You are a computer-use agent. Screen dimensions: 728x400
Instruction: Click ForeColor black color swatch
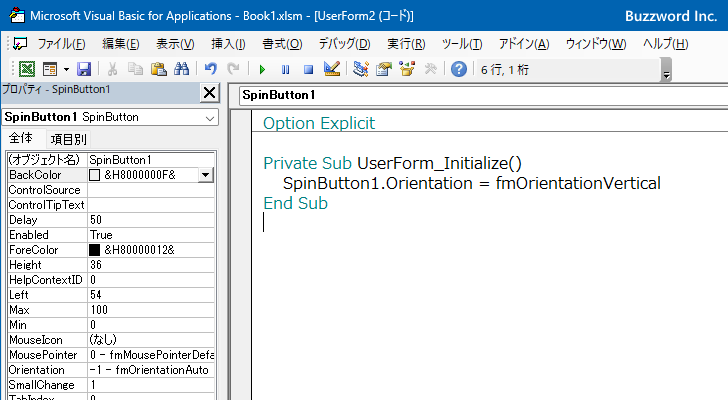click(x=94, y=250)
